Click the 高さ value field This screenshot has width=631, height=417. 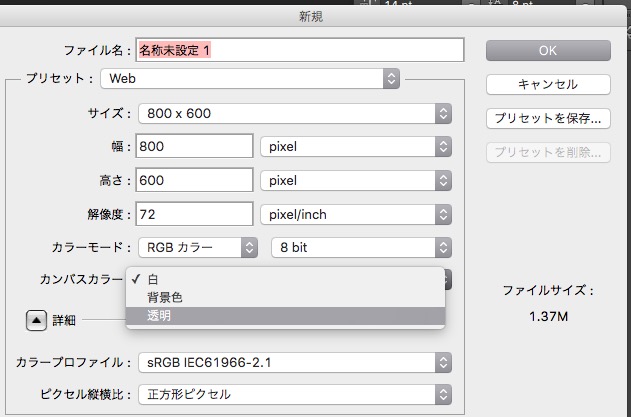(x=194, y=181)
